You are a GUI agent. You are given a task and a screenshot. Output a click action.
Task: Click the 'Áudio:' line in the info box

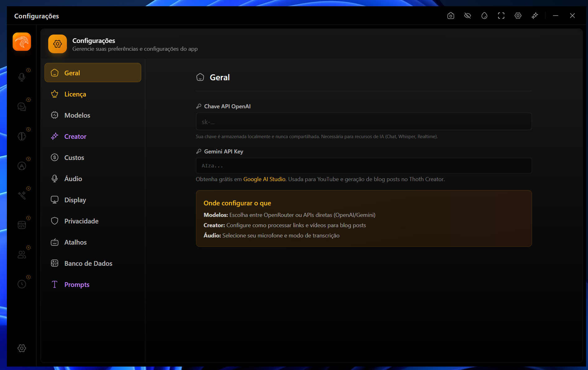click(x=271, y=236)
